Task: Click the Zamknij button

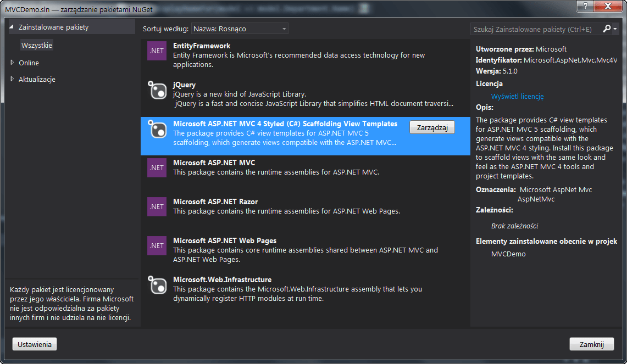Action: (592, 344)
